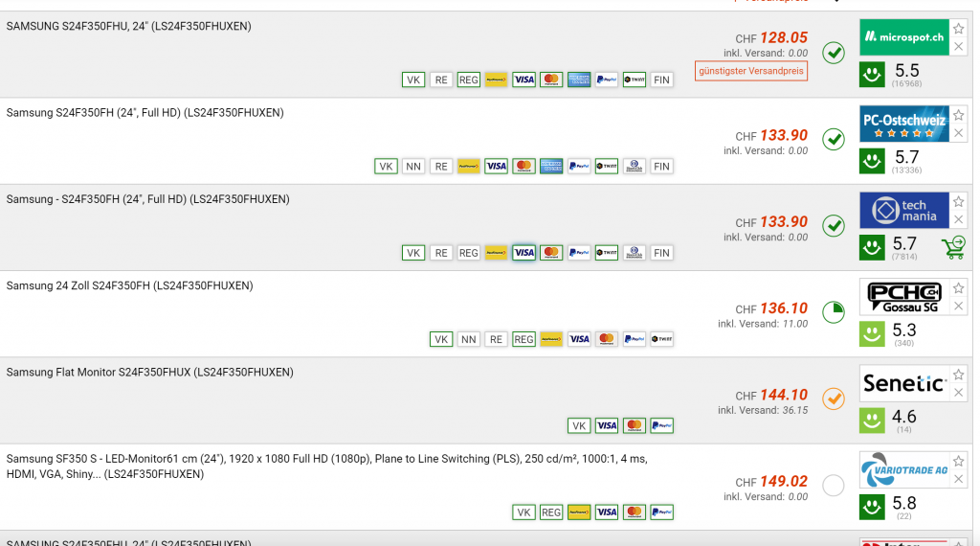This screenshot has width=980, height=546.
Task: Open the PCHC Gossau SG shop logo
Action: click(904, 296)
